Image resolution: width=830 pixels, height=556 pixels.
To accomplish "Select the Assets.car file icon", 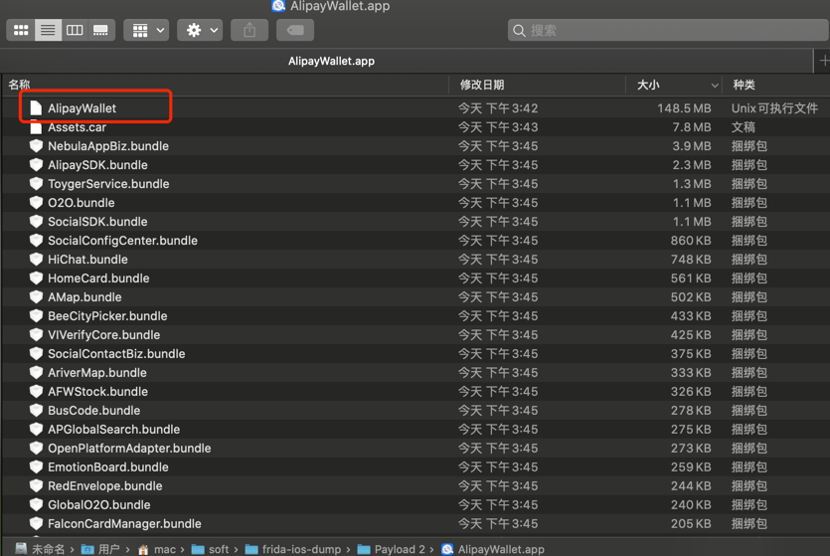I will tap(36, 127).
